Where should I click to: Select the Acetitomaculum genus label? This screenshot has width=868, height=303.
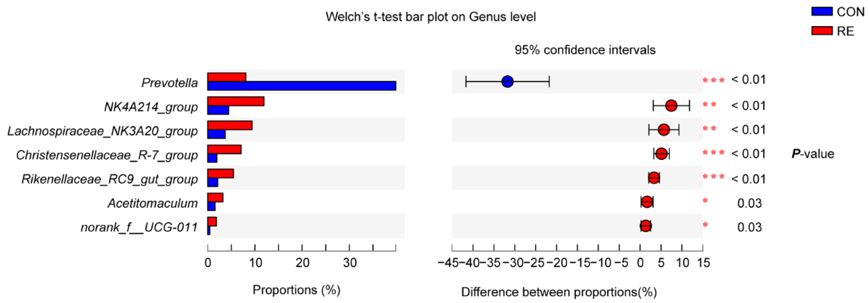[153, 203]
